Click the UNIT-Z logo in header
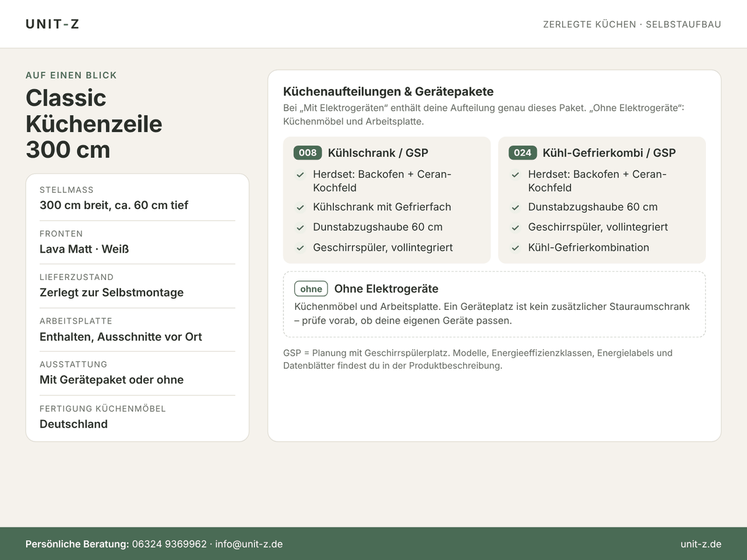 point(52,24)
